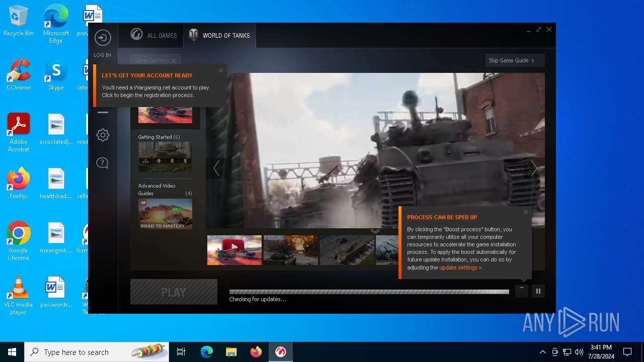644x362 pixels.
Task: Open the update settings link
Action: coord(460,267)
